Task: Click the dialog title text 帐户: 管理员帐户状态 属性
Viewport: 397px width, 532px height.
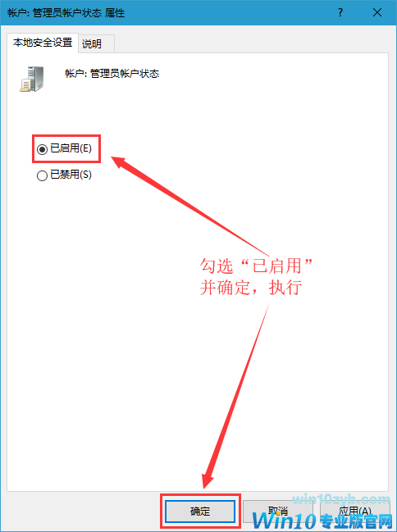Action: [x=66, y=13]
